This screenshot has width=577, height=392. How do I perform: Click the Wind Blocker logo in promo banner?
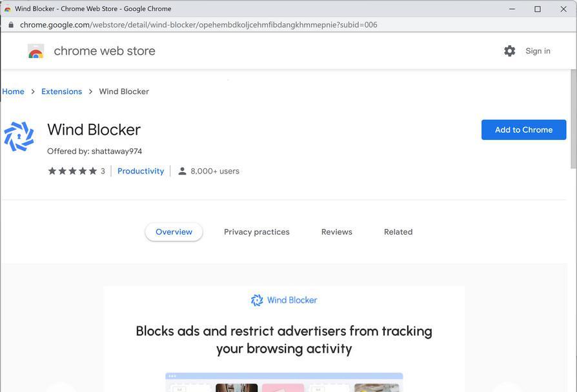(x=257, y=300)
